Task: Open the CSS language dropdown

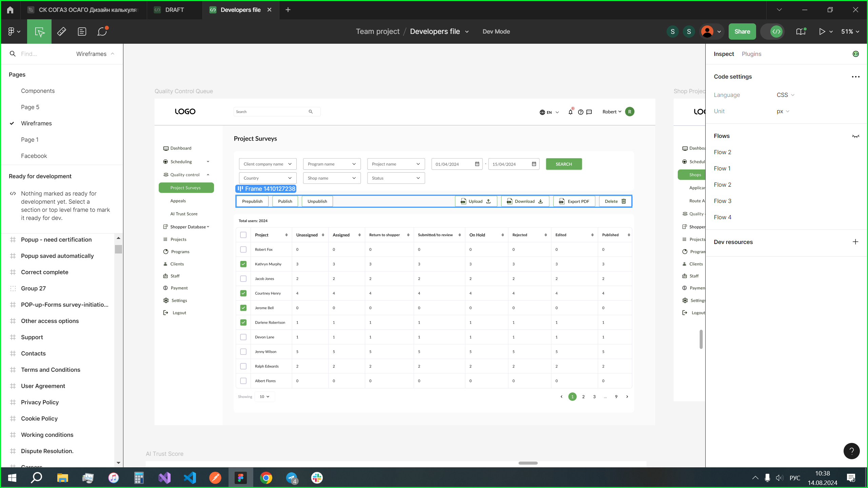Action: pos(785,95)
